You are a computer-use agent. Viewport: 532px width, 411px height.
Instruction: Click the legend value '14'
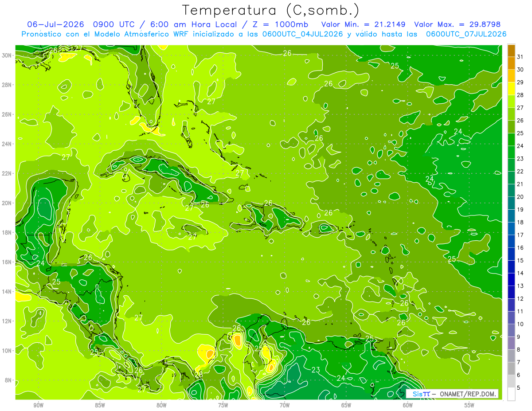pyautogui.click(x=520, y=273)
